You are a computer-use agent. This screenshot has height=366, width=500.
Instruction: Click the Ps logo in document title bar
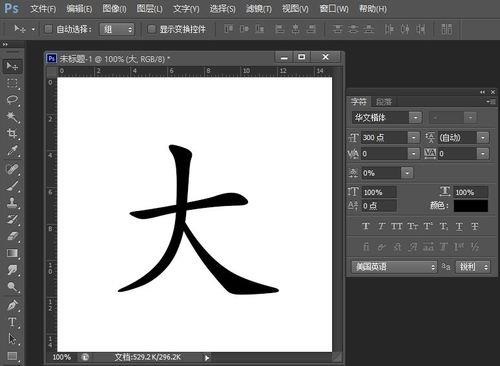51,59
